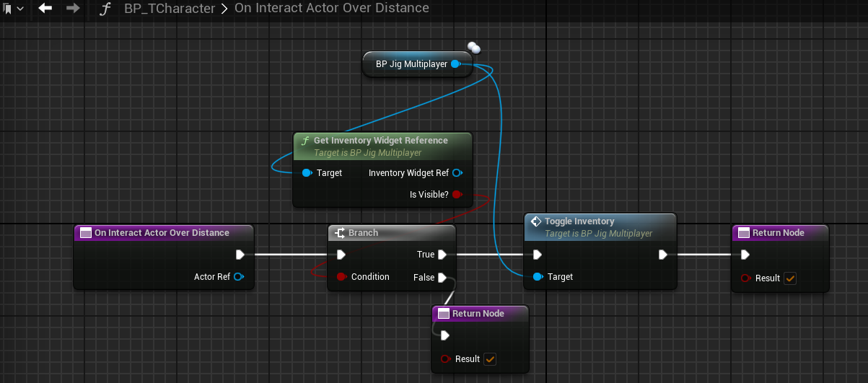Click the Branch True output pin
Viewport: 868px width, 383px height.
tap(442, 254)
